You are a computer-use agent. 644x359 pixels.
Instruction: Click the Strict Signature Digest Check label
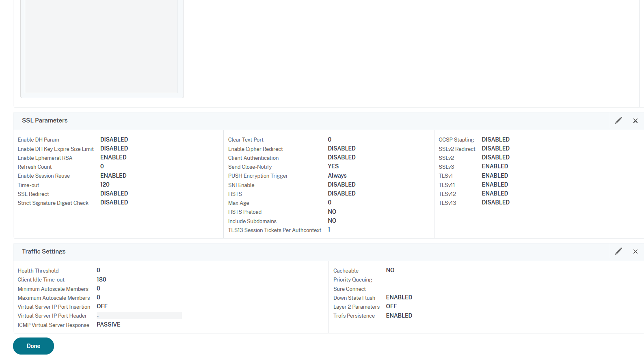click(x=53, y=203)
